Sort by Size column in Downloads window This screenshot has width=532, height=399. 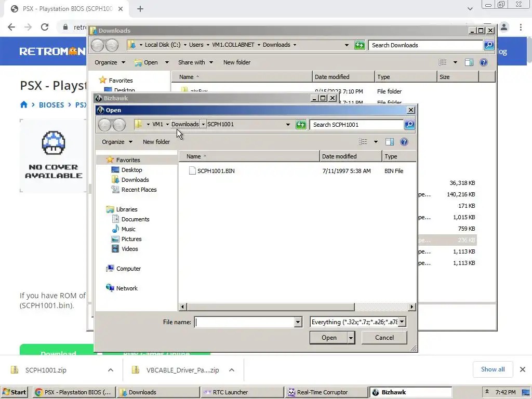click(457, 77)
